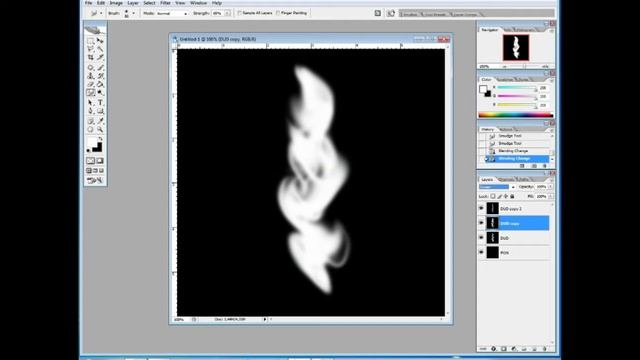This screenshot has width=640, height=360.
Task: Select the Move tool
Action: click(100, 41)
